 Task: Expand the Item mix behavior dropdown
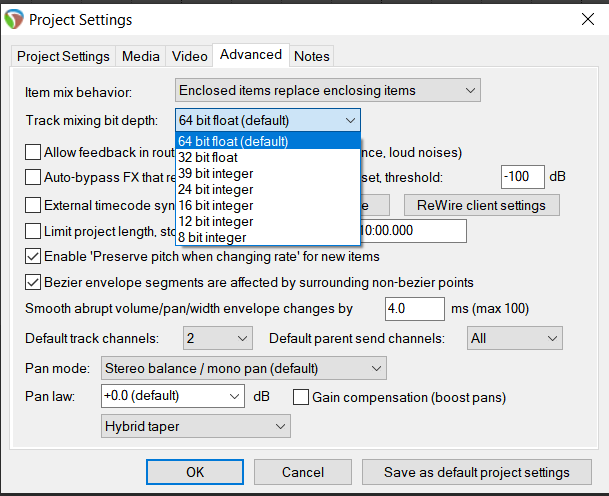click(x=327, y=91)
